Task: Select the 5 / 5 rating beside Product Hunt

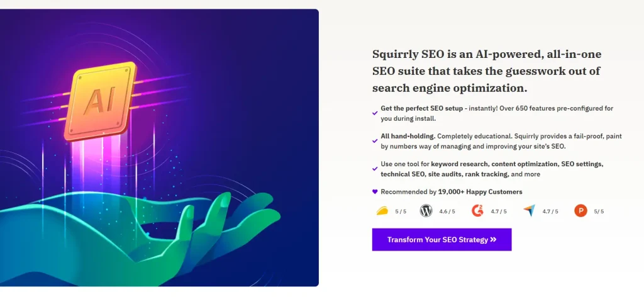Action: (599, 212)
